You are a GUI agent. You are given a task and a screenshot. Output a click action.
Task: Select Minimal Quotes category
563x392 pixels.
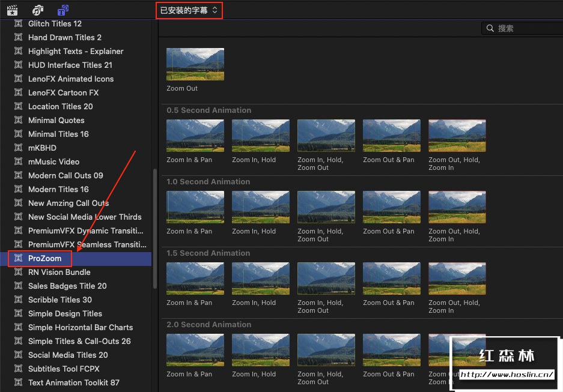click(x=76, y=120)
